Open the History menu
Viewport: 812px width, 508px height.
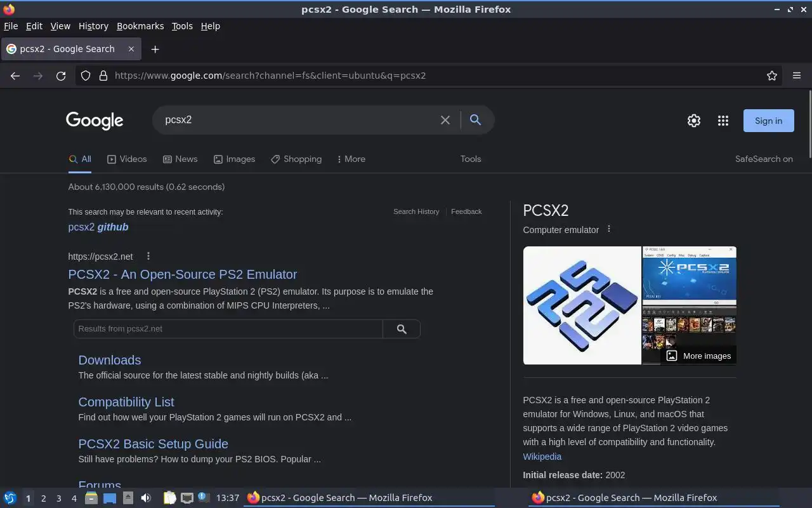(93, 26)
